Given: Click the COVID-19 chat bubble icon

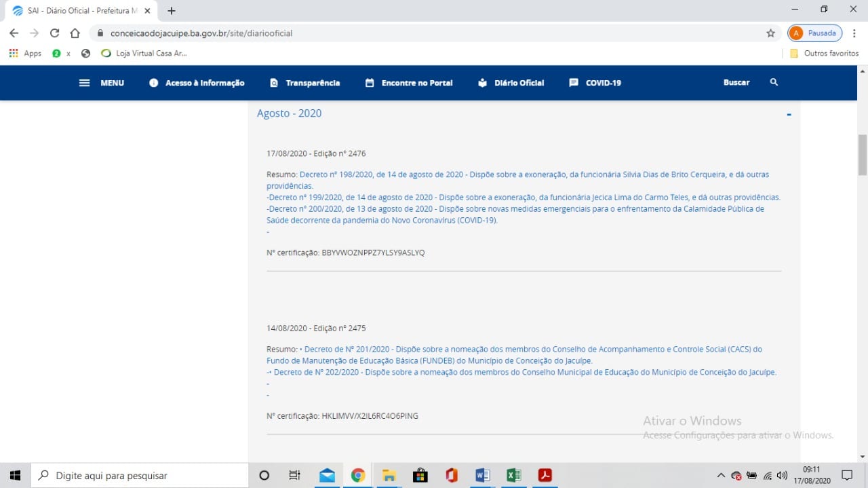Looking at the screenshot, I should coord(574,83).
